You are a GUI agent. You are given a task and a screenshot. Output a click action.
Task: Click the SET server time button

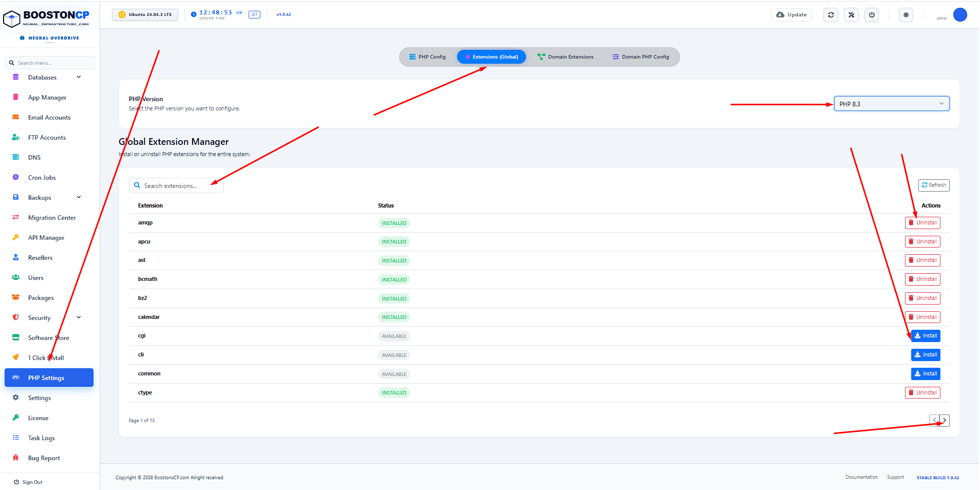pyautogui.click(x=254, y=14)
